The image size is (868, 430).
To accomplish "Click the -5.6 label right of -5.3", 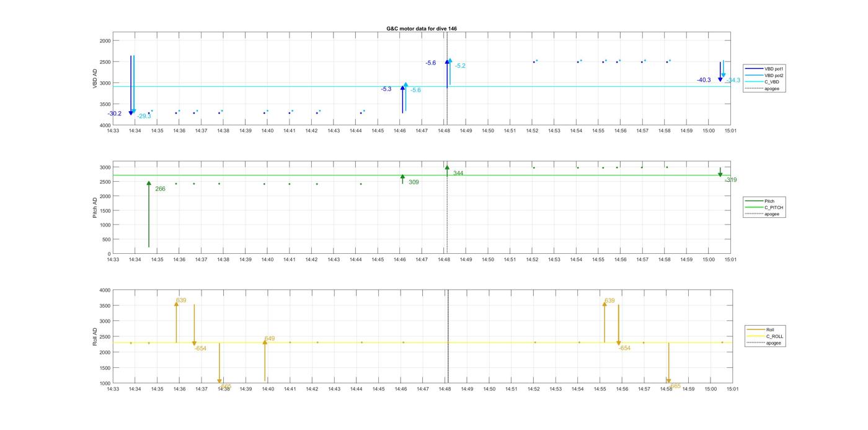I will [415, 91].
